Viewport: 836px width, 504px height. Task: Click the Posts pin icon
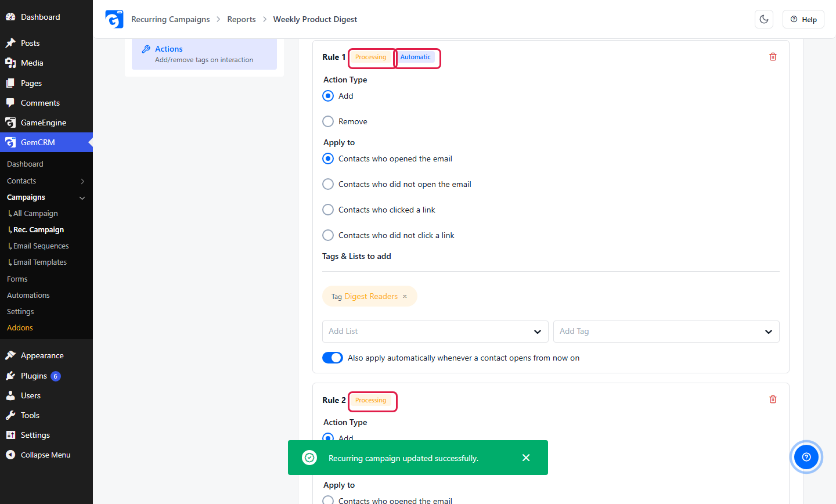10,43
